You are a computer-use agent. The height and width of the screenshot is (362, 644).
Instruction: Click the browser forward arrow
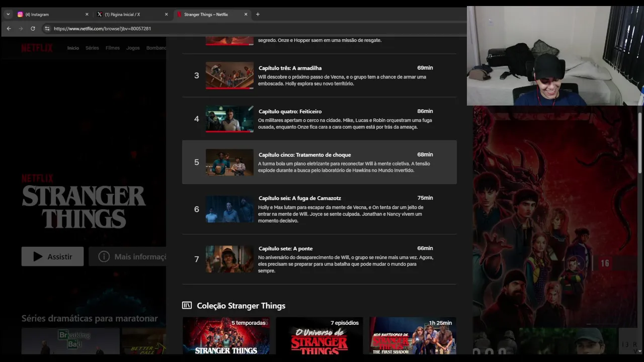[21, 29]
